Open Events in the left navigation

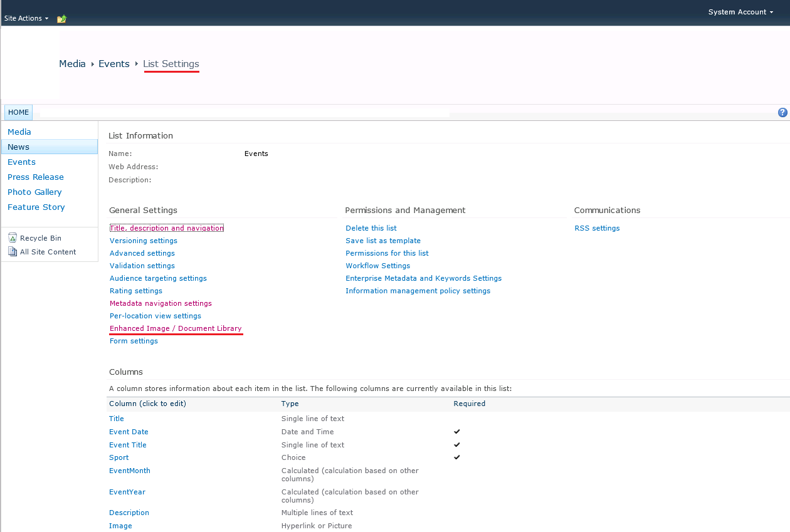pos(21,162)
